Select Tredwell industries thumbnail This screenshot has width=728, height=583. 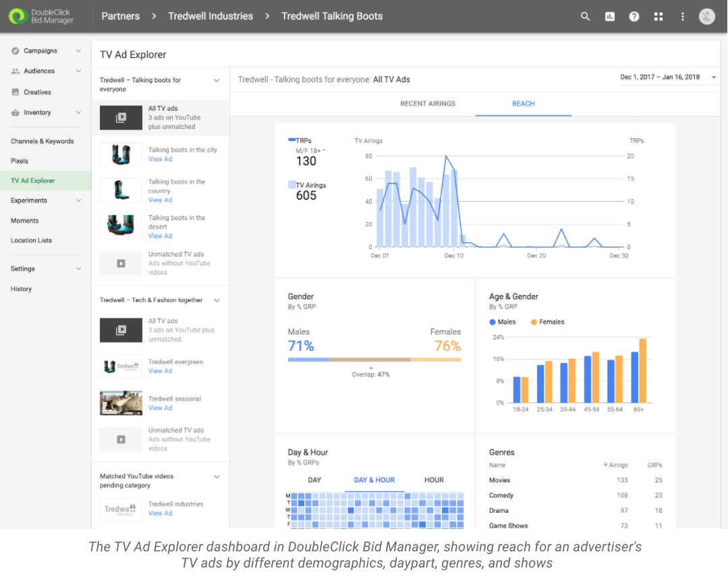click(x=121, y=509)
